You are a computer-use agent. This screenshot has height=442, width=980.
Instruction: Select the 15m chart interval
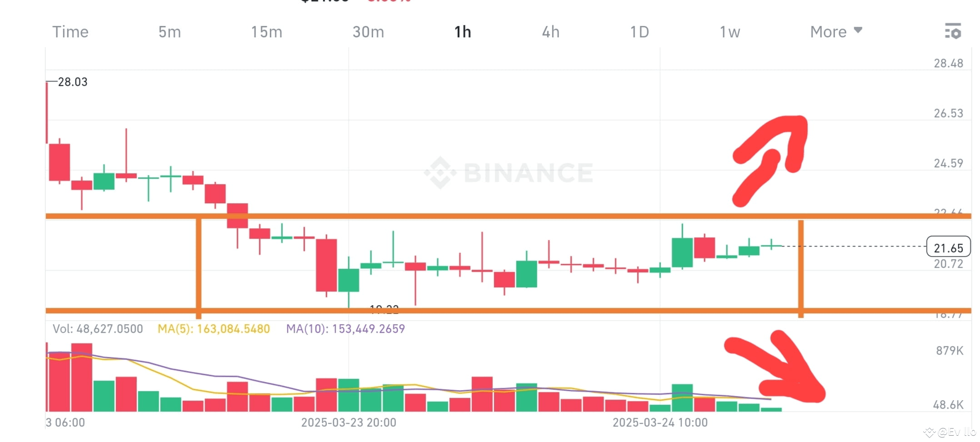267,31
